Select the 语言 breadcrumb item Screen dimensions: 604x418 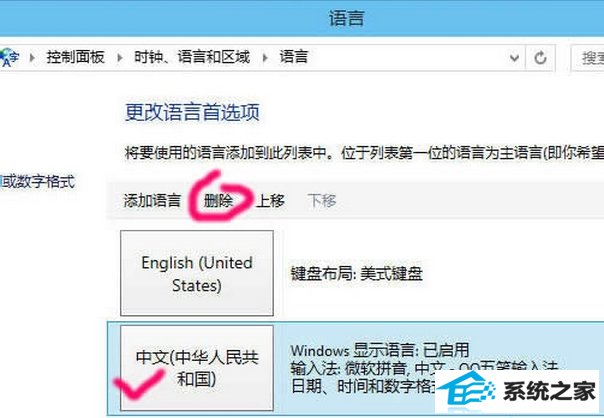point(294,57)
